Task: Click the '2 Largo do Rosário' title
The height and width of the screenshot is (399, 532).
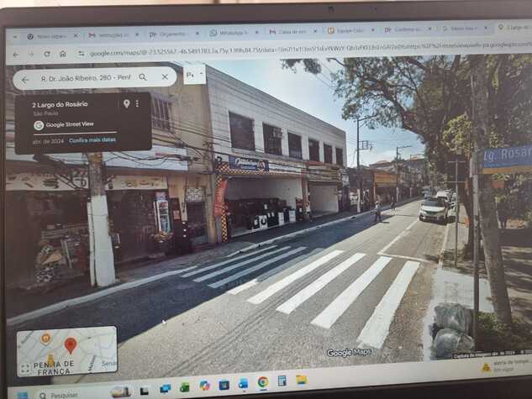Action: [x=60, y=104]
